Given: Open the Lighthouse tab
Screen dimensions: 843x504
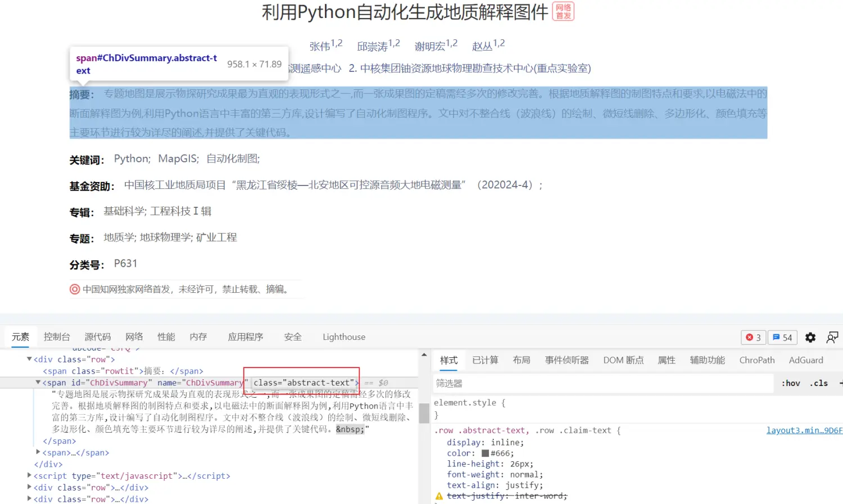Looking at the screenshot, I should [344, 337].
